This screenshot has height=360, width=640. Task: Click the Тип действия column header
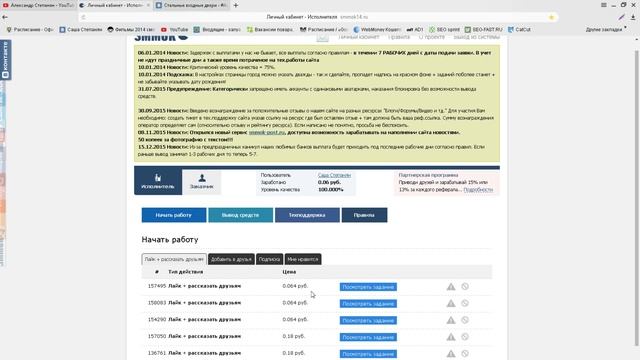coord(185,271)
